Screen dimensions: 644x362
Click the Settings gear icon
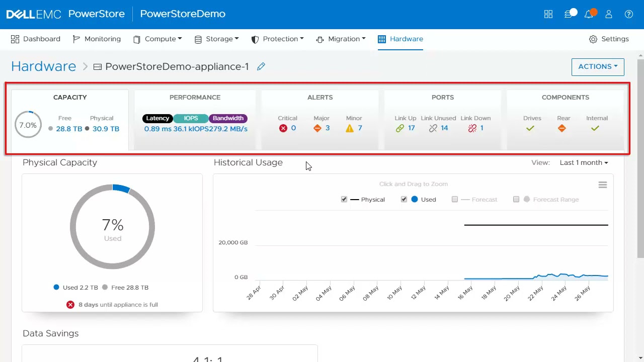click(x=593, y=39)
